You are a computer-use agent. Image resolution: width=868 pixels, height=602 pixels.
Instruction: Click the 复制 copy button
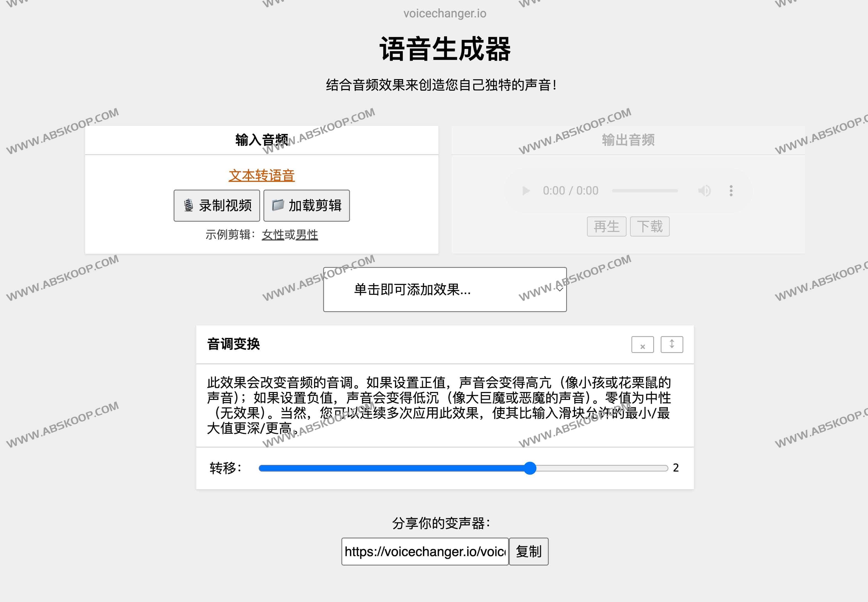tap(529, 551)
